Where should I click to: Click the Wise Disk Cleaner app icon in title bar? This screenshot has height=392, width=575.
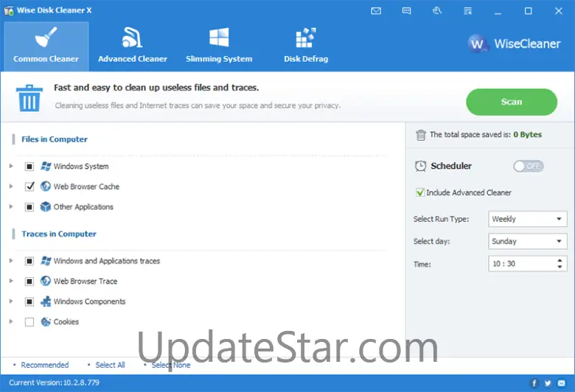pyautogui.click(x=8, y=10)
